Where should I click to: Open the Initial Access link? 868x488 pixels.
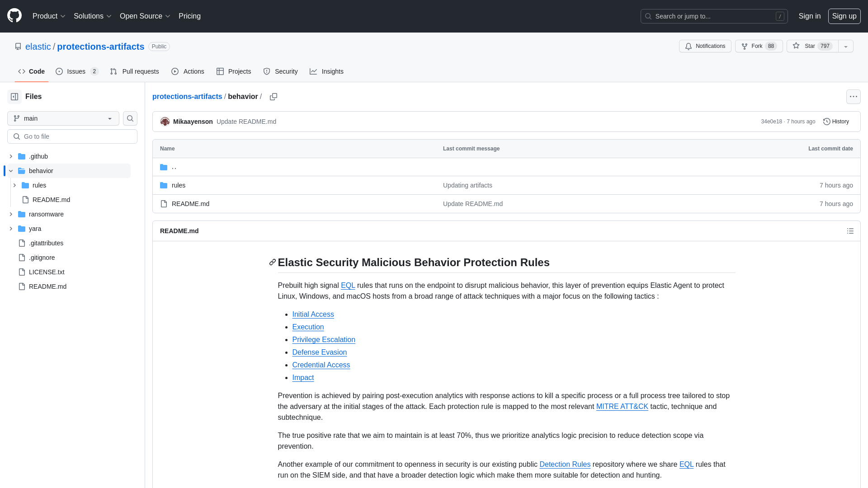coord(313,314)
